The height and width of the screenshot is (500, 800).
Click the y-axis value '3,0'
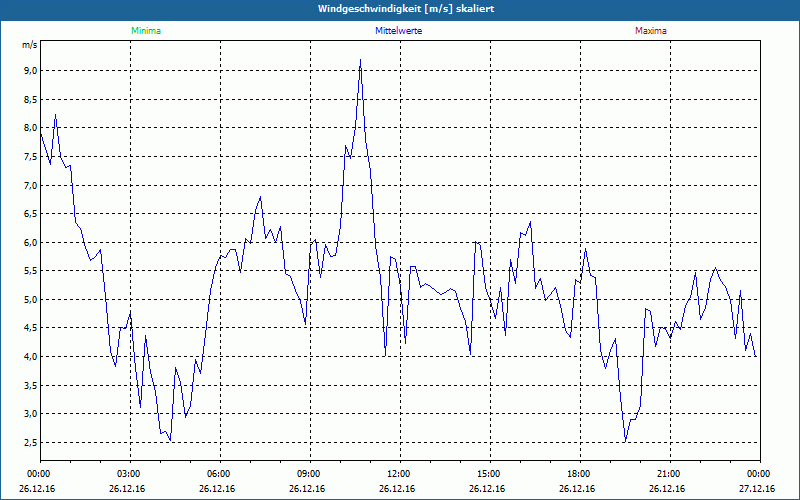pos(31,414)
